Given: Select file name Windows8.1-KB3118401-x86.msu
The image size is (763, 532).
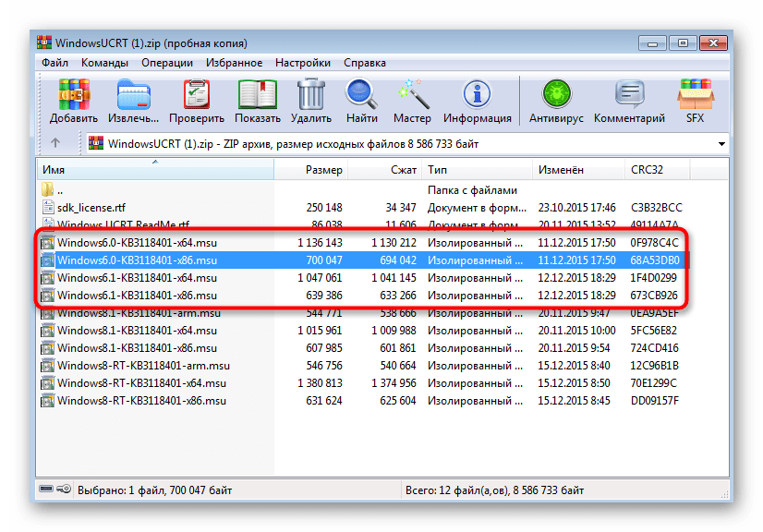Looking at the screenshot, I should pyautogui.click(x=137, y=347).
